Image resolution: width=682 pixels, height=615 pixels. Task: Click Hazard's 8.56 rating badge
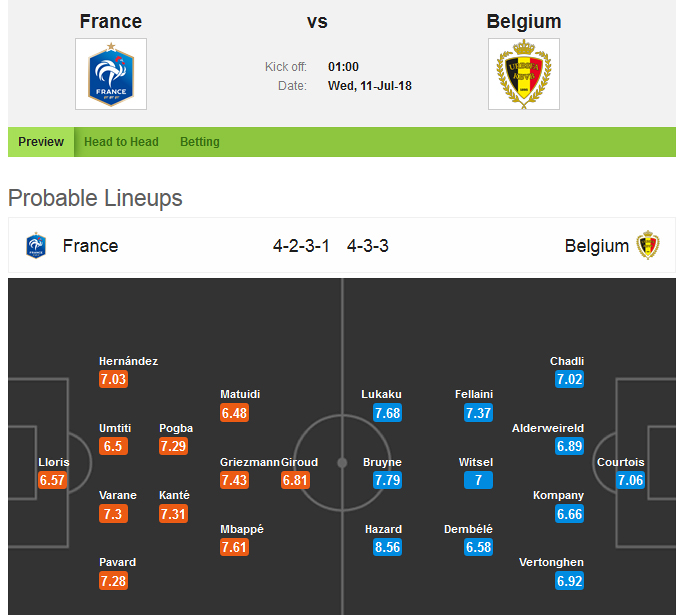387,547
